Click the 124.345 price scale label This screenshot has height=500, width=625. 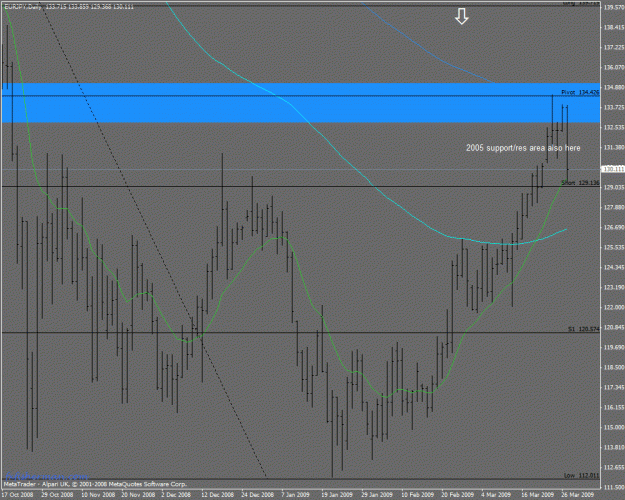[614, 267]
